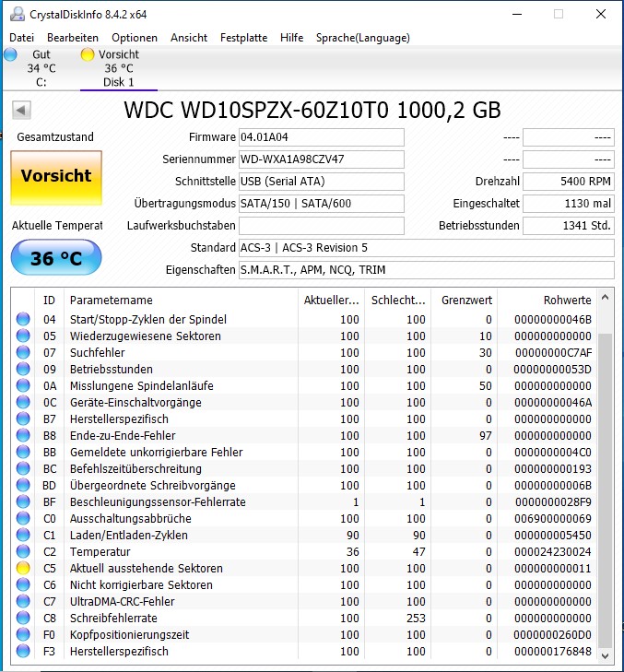Open the Optionen menu
Viewport: 624px width, 672px height.
(x=135, y=38)
